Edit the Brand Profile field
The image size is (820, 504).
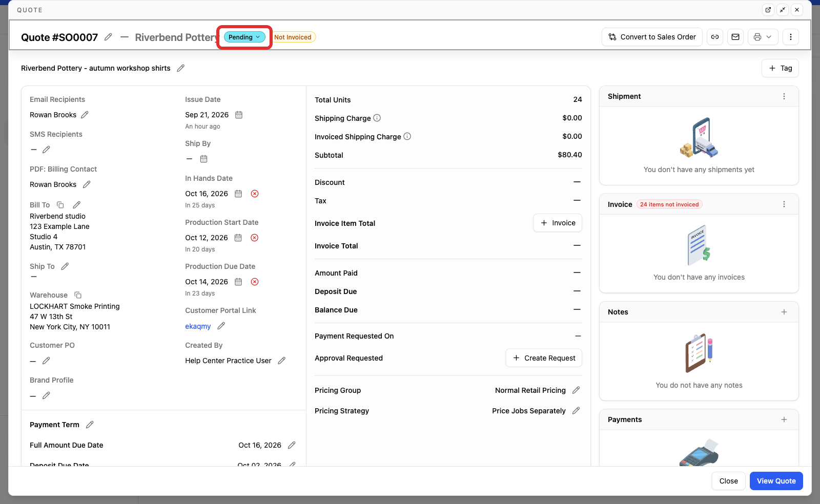coord(46,395)
